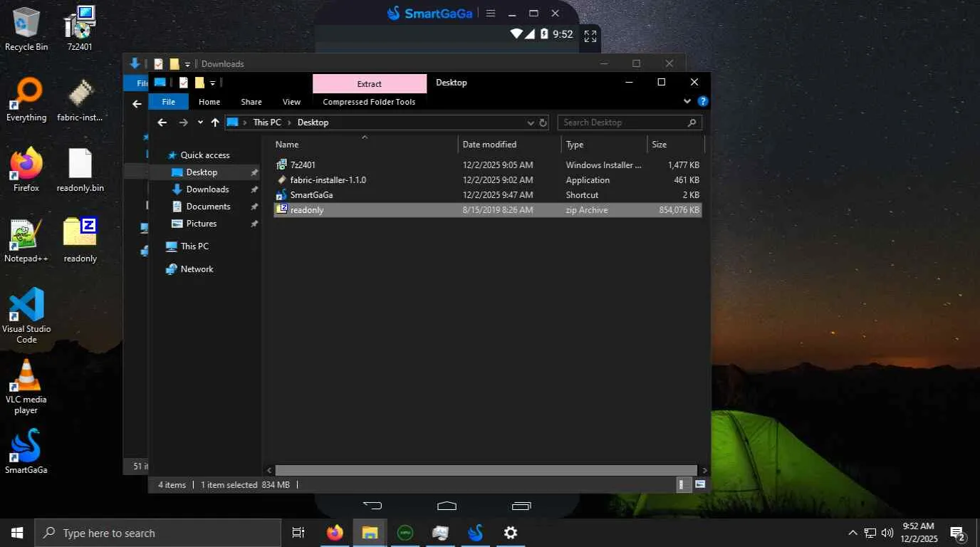
Task: Select the Firefox desktop shortcut
Action: pos(26,170)
